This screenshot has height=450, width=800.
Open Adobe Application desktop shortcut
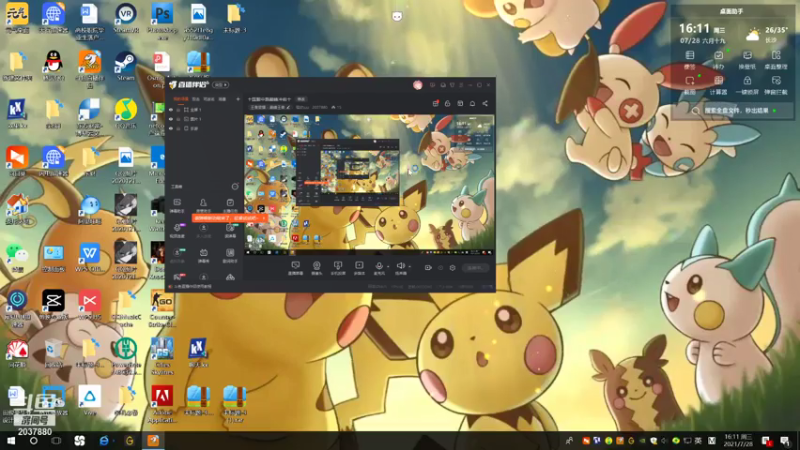162,404
